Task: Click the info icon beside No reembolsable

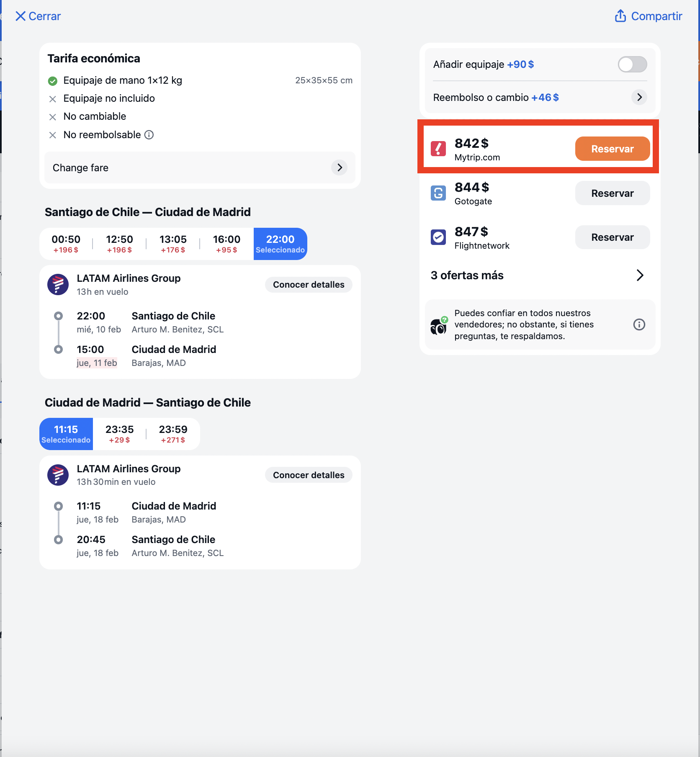Action: (149, 135)
